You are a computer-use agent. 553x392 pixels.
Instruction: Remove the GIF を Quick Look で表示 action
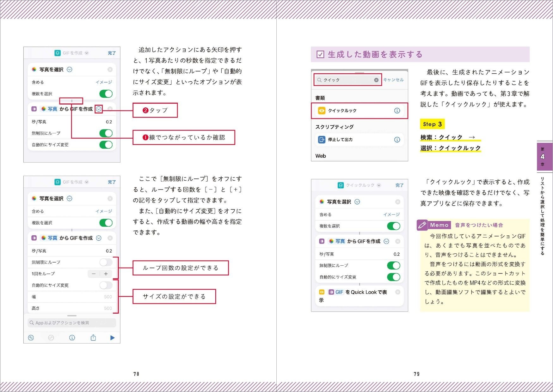pos(398,292)
